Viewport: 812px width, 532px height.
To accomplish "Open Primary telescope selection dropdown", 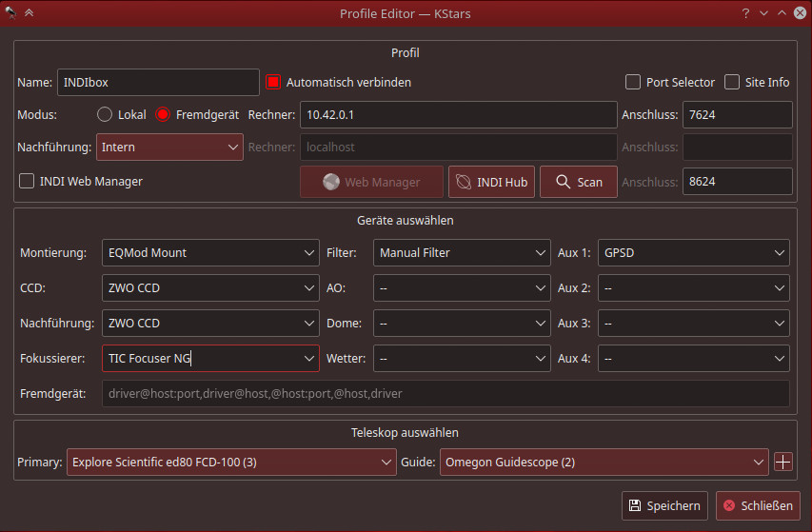I will (231, 463).
